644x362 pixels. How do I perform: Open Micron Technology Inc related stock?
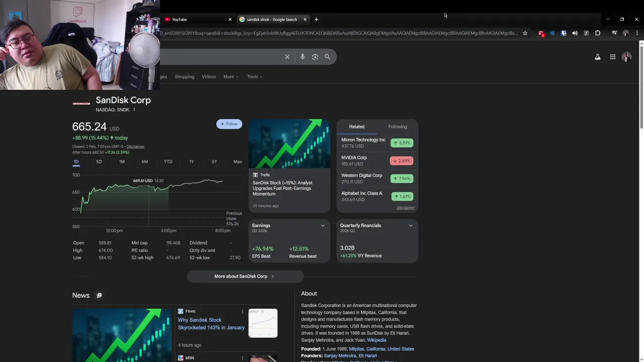(377, 143)
